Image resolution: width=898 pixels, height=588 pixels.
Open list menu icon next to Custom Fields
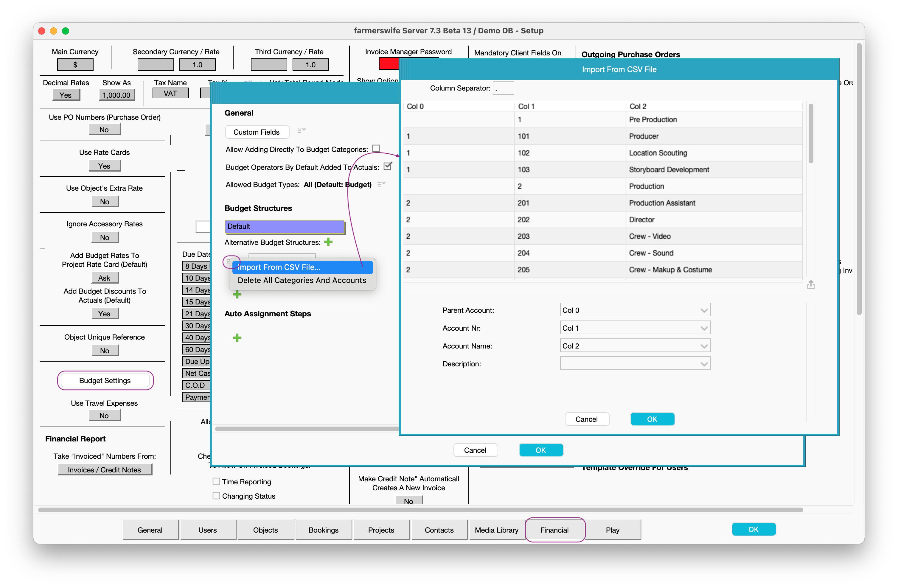pos(301,131)
